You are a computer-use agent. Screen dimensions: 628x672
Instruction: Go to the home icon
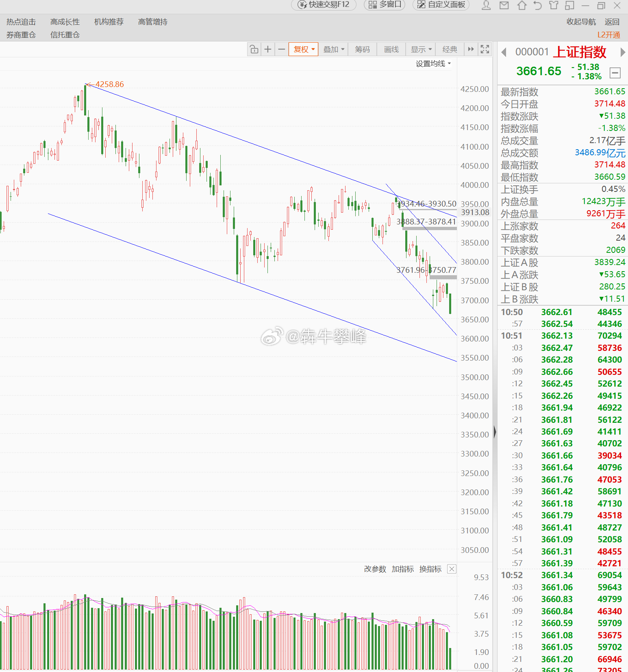pyautogui.click(x=522, y=5)
